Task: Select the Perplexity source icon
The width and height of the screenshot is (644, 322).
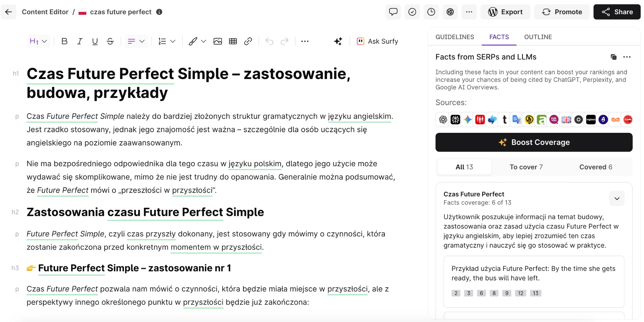Action: tap(455, 120)
